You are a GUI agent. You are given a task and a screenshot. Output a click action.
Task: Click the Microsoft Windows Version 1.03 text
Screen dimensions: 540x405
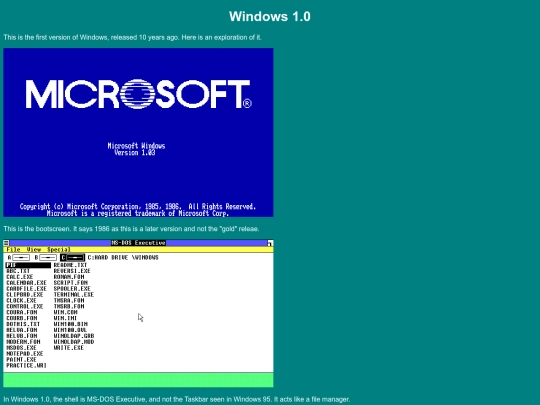136,149
